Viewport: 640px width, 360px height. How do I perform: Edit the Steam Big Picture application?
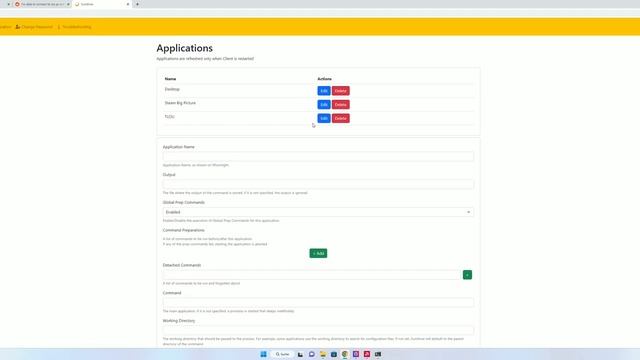324,104
